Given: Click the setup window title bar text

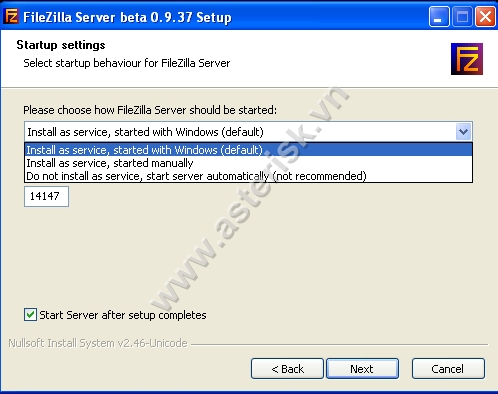Looking at the screenshot, I should (127, 17).
